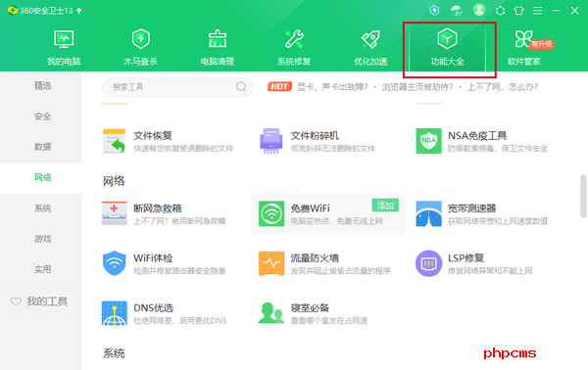
Task: Click the DNS优选 title text
Action: pyautogui.click(x=154, y=307)
